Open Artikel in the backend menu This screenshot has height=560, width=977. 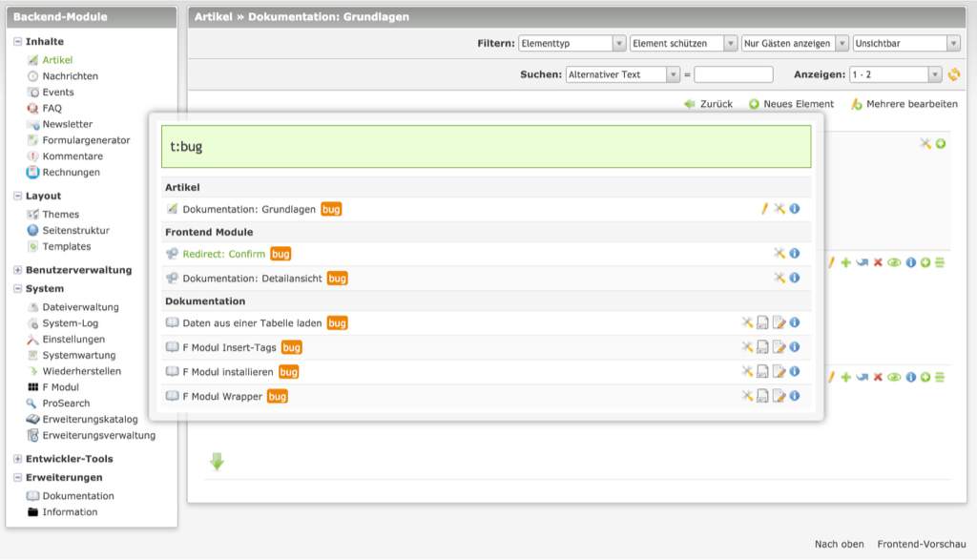click(x=57, y=60)
